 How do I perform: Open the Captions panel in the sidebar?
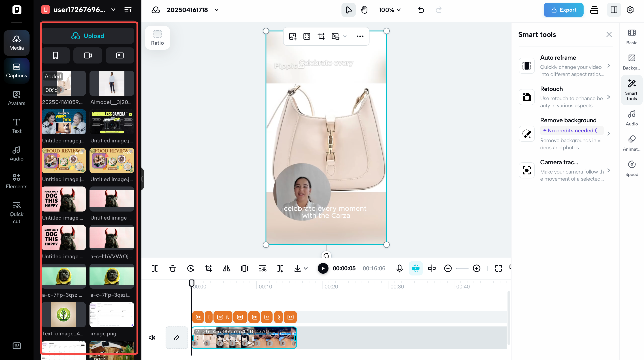[x=16, y=71]
